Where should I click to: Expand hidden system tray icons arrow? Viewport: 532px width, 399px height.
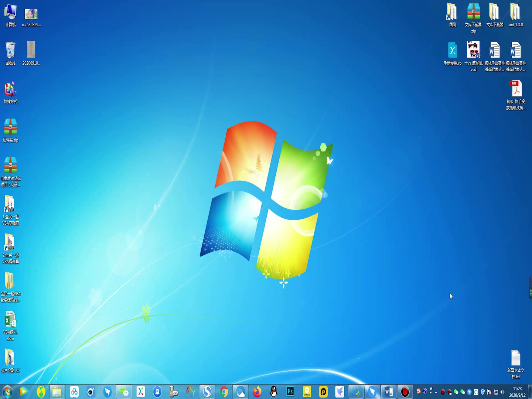click(436, 392)
